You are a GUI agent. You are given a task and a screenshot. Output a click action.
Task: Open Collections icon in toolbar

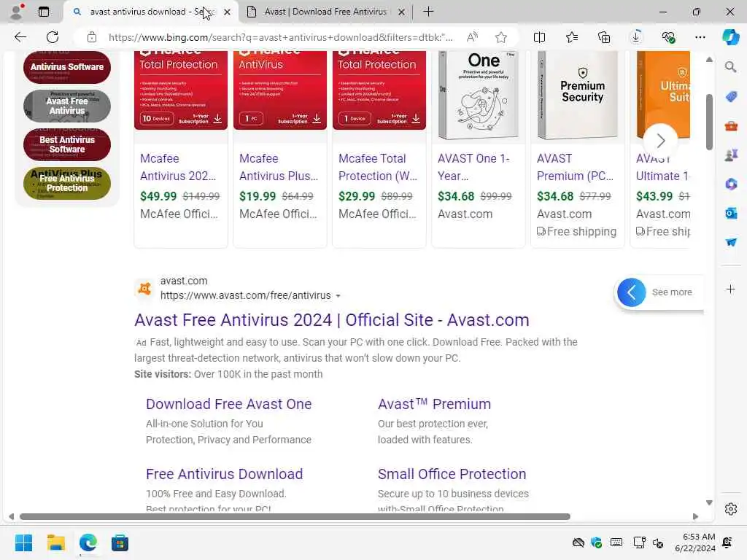(x=604, y=37)
